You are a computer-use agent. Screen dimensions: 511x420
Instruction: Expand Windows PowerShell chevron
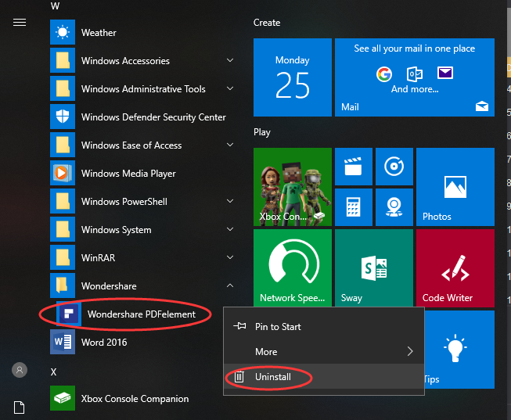point(230,201)
